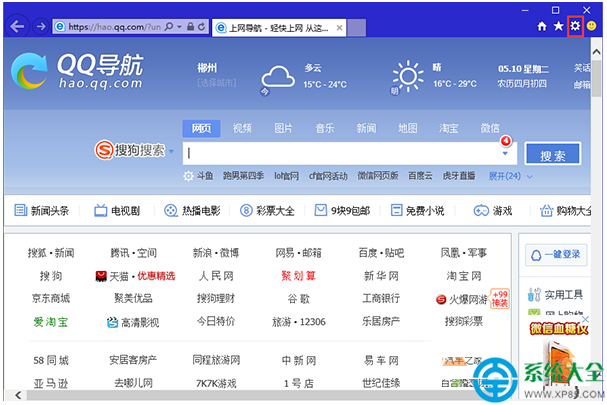Choose city via 选择城市
The height and width of the screenshot is (405, 607).
pos(216,82)
